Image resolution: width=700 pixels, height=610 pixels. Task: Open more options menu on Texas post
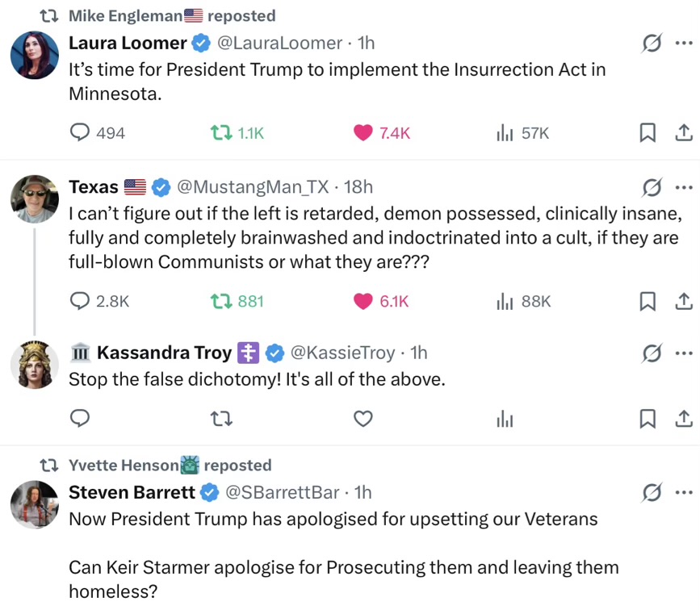[x=684, y=187]
